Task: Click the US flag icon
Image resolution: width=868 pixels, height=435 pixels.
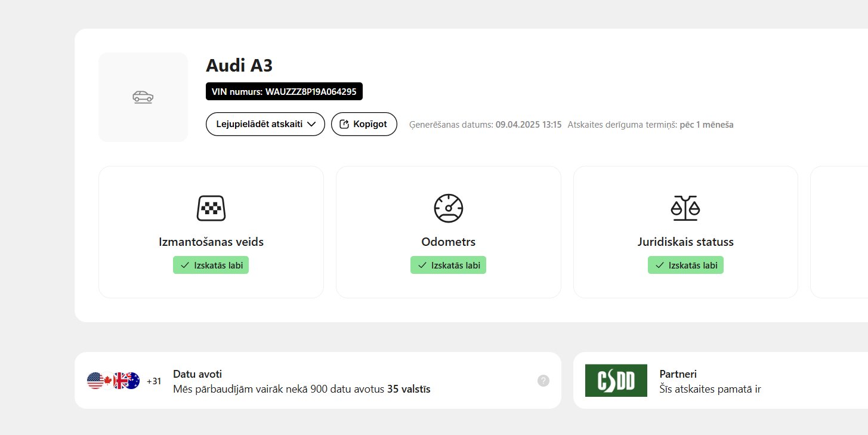Action: 95,381
